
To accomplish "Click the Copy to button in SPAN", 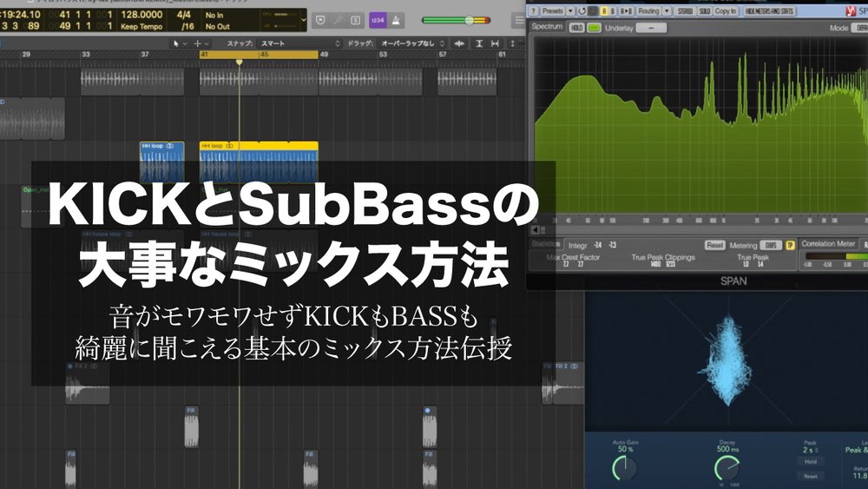I will point(726,10).
